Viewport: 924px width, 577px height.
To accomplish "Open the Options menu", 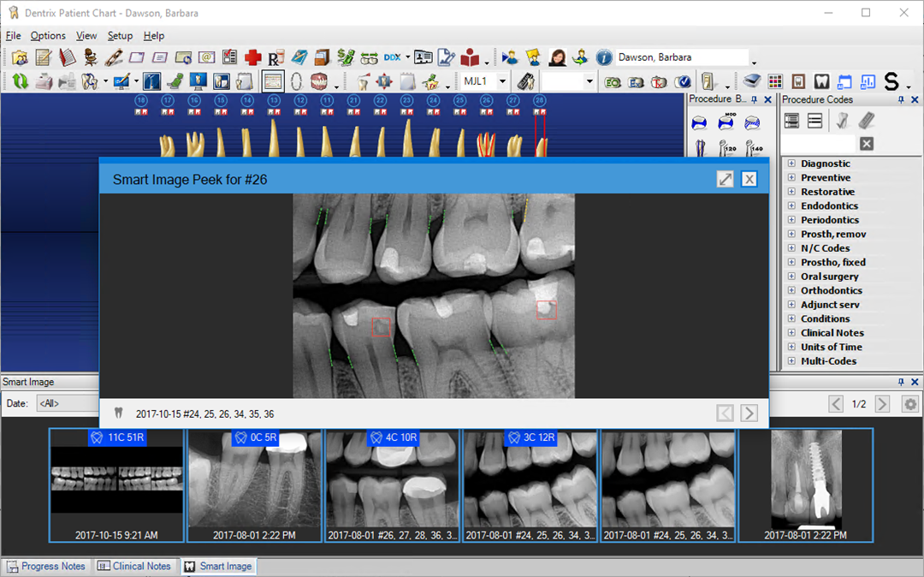I will click(x=47, y=35).
